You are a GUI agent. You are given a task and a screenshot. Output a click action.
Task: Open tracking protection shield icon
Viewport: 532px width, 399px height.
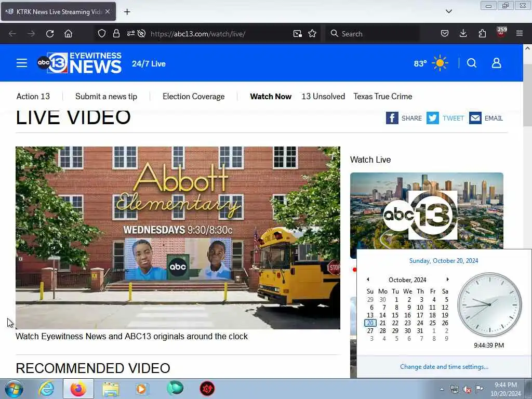[102, 34]
